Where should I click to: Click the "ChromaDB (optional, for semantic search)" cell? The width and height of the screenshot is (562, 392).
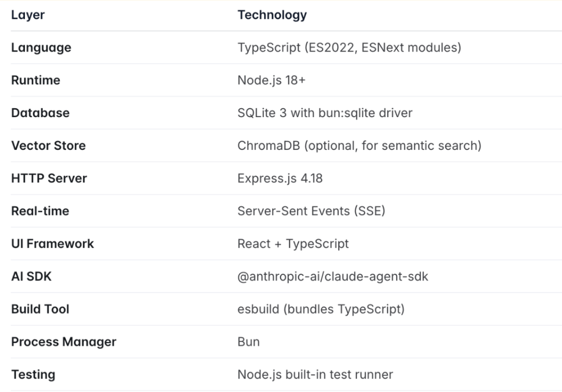click(x=359, y=146)
